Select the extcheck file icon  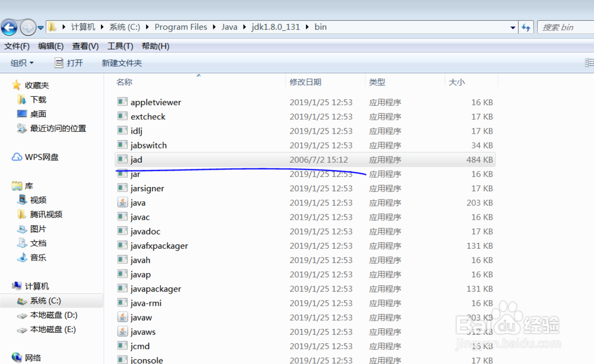click(122, 116)
